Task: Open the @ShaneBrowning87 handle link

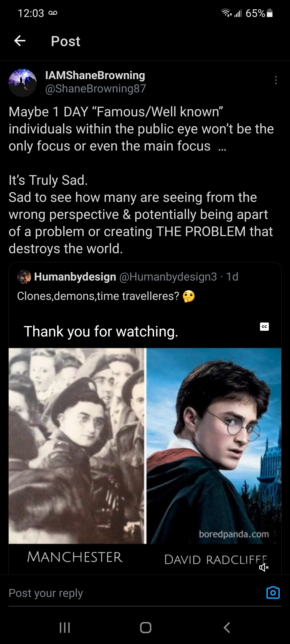Action: [x=96, y=89]
